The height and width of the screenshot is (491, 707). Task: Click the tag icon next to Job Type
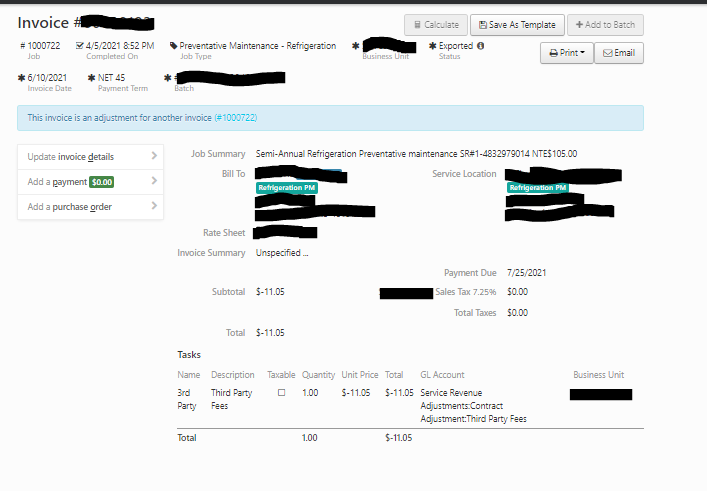pyautogui.click(x=174, y=46)
